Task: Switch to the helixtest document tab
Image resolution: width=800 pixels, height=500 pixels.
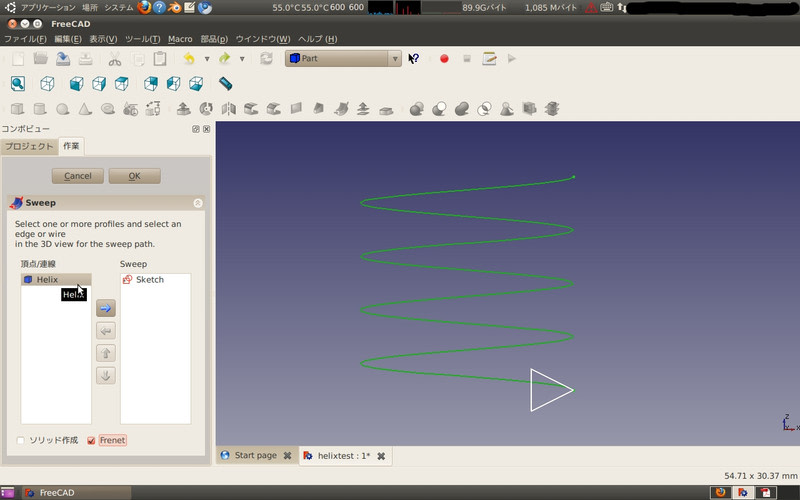Action: [344, 456]
